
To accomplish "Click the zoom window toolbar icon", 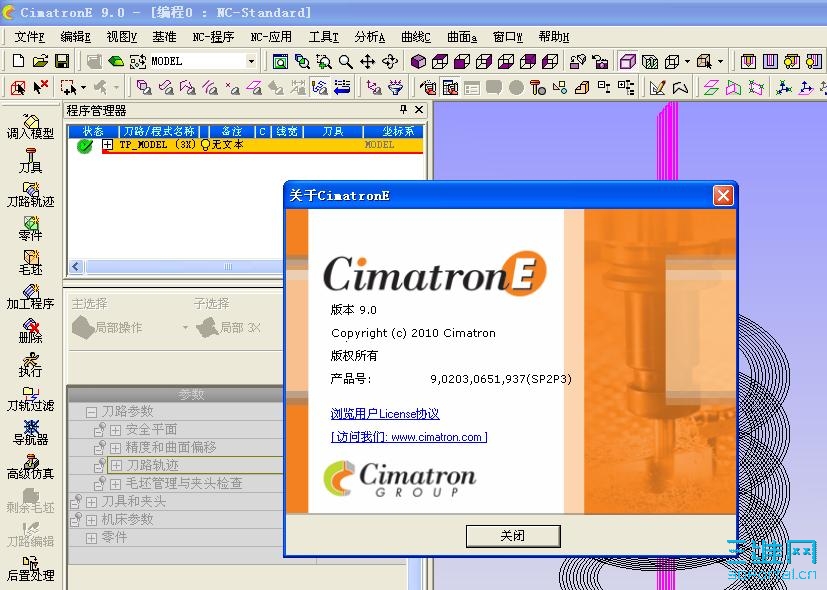I will pyautogui.click(x=324, y=62).
